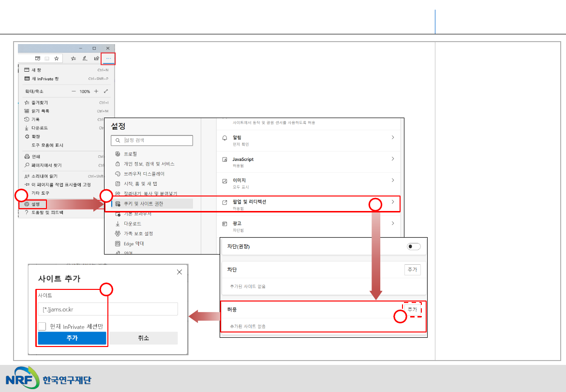Click 취소 button in site dialog
Screen dimensions: 566x392
point(144,338)
